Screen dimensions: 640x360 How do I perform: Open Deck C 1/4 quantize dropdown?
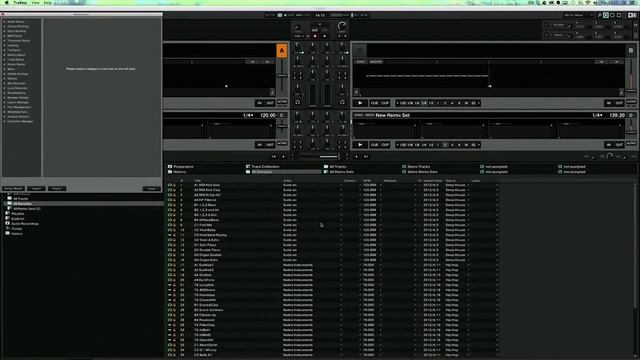[248, 116]
